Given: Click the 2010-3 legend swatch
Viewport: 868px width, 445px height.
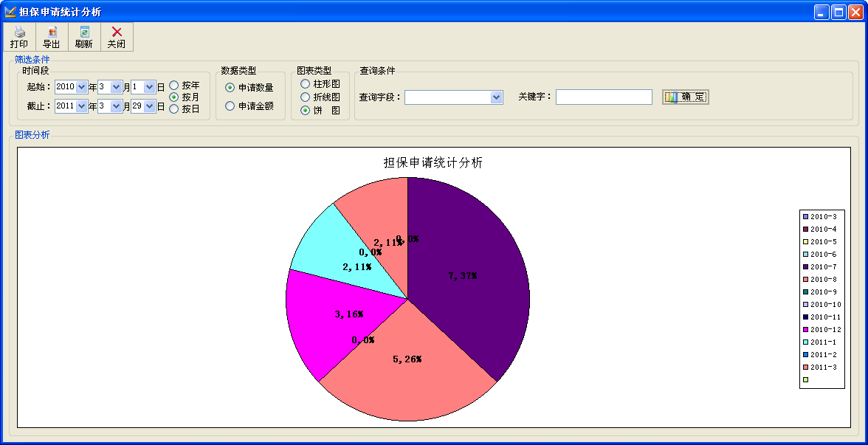Looking at the screenshot, I should (x=805, y=216).
